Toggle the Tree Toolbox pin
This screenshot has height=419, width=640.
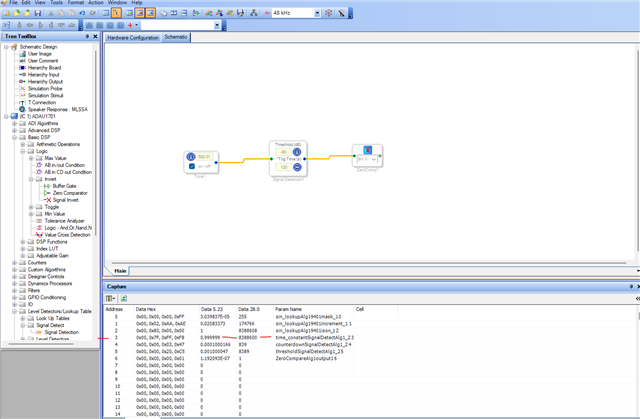(x=87, y=36)
